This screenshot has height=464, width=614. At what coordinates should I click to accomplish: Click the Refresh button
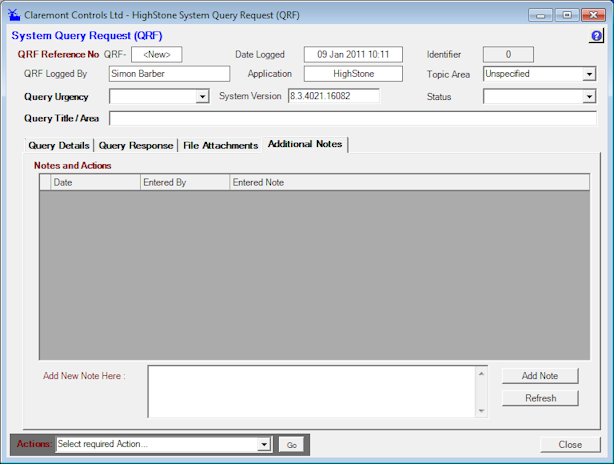(540, 398)
